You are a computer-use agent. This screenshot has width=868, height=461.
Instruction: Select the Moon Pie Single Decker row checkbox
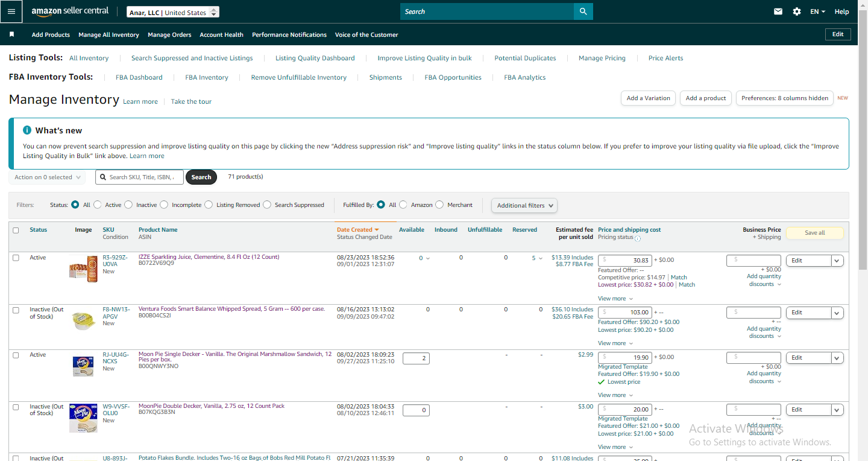16,355
